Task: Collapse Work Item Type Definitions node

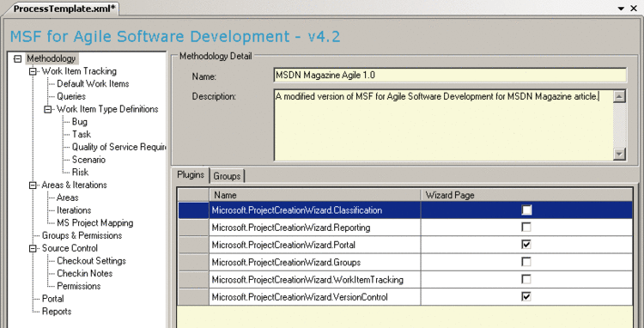Action: coord(47,109)
